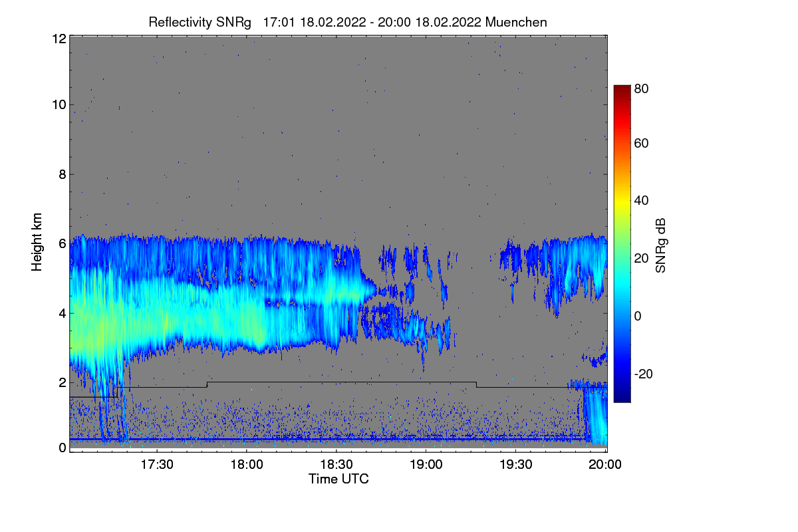
Task: Click the station name 'Muenchen' in title
Action: pos(517,22)
